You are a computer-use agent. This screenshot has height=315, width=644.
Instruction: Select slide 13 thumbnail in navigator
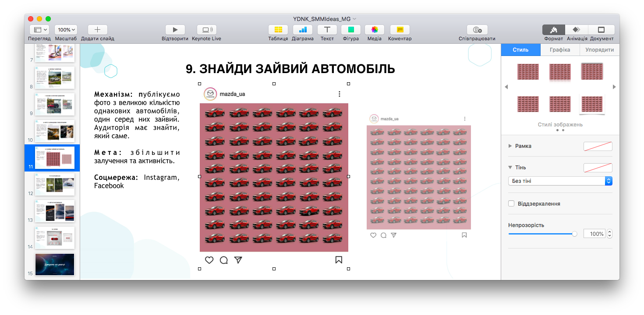point(55,211)
